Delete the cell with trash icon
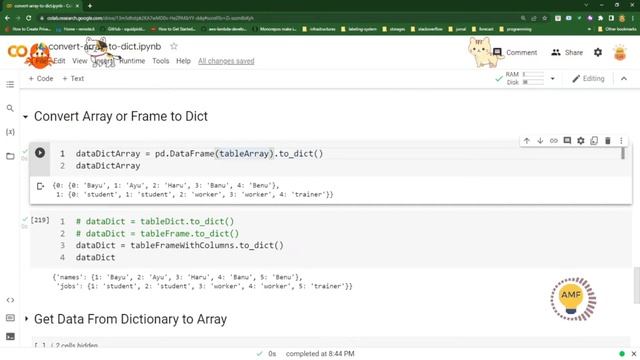Screen dimensions: 640x360 [x=608, y=141]
